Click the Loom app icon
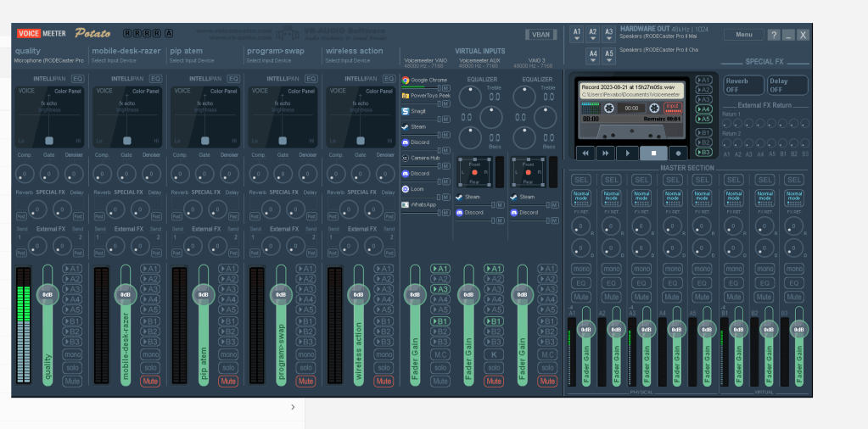 click(x=406, y=189)
